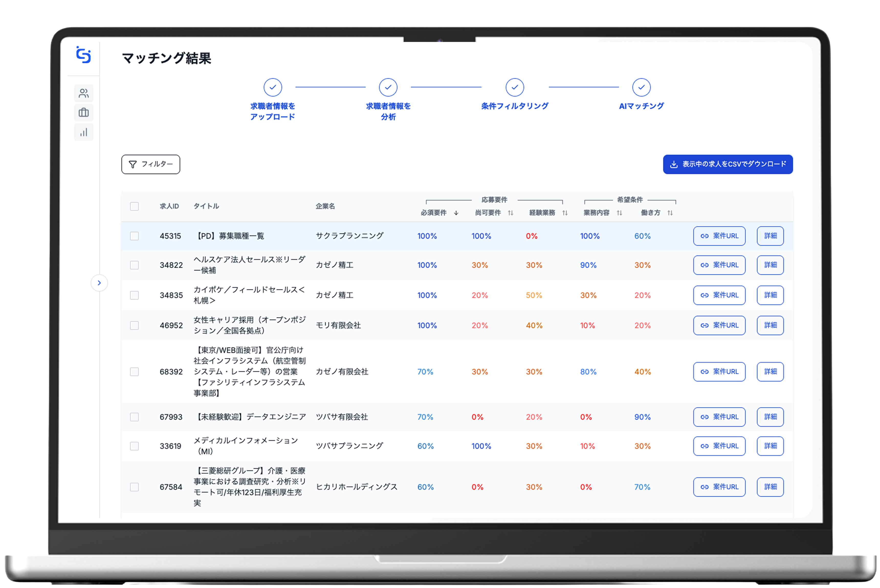Check the box for job 34835

click(x=134, y=295)
